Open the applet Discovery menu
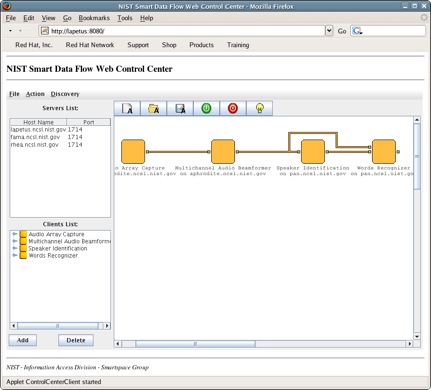The image size is (431, 390). click(x=65, y=94)
